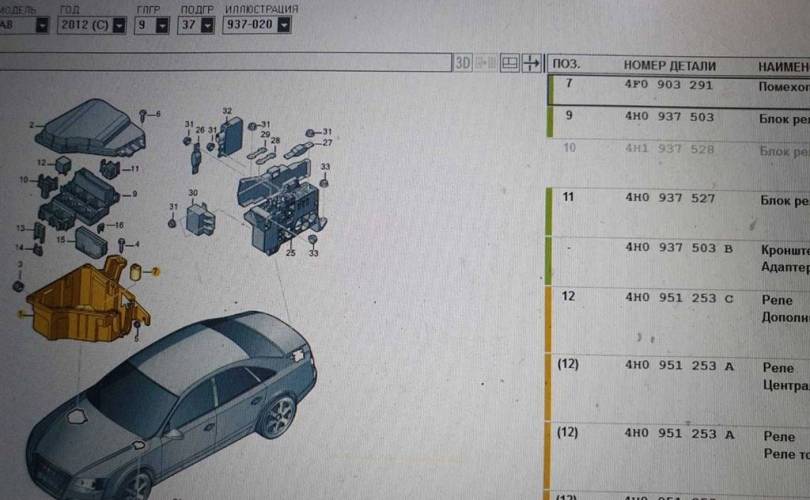Select relay part 12 in the diagram
The image size is (810, 500).
tap(63, 162)
